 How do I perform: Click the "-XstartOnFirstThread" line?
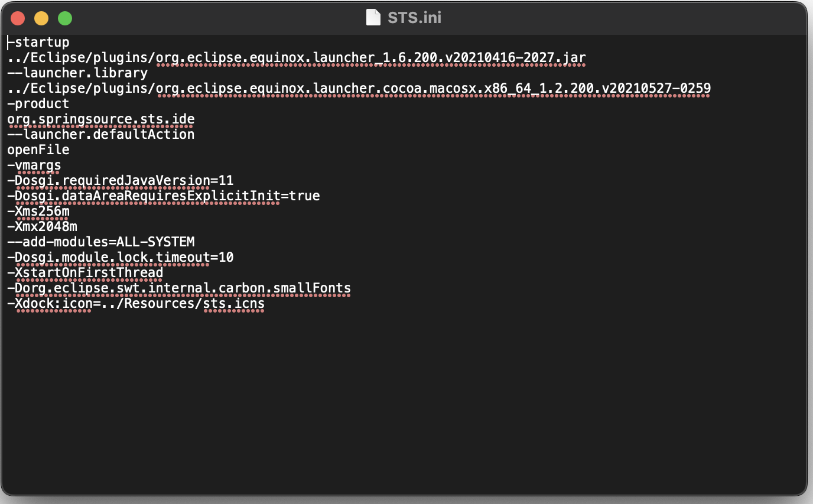pos(85,273)
